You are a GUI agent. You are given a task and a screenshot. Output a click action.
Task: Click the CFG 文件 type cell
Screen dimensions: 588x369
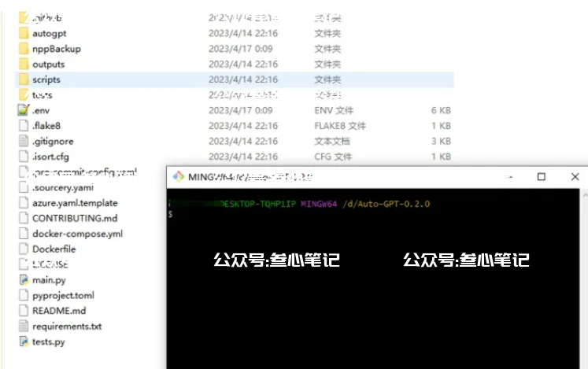click(x=333, y=157)
